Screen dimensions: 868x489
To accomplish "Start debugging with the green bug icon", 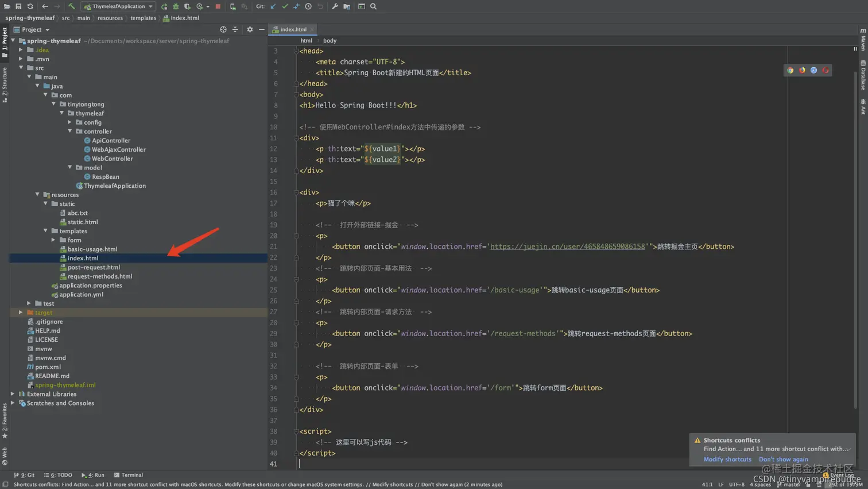I will 176,6.
